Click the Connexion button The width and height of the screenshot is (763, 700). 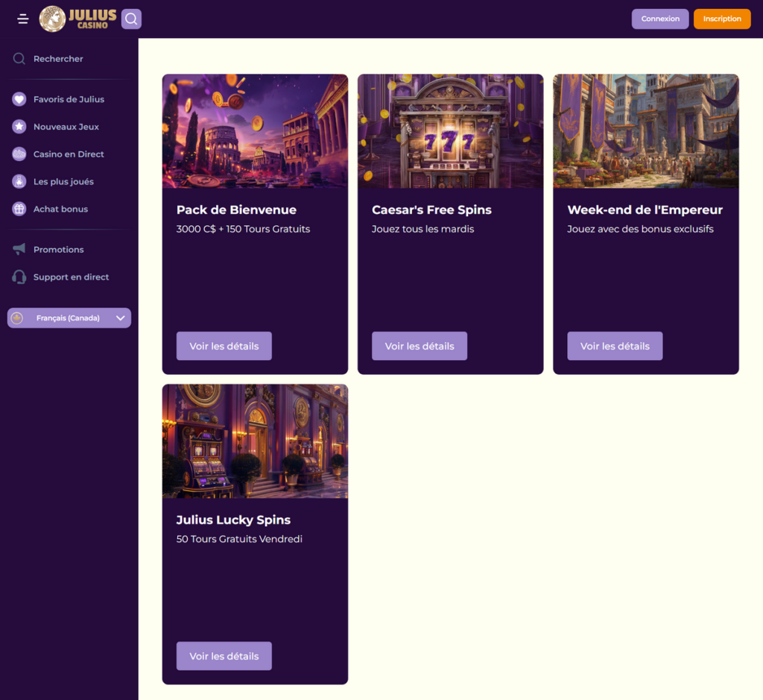point(660,19)
